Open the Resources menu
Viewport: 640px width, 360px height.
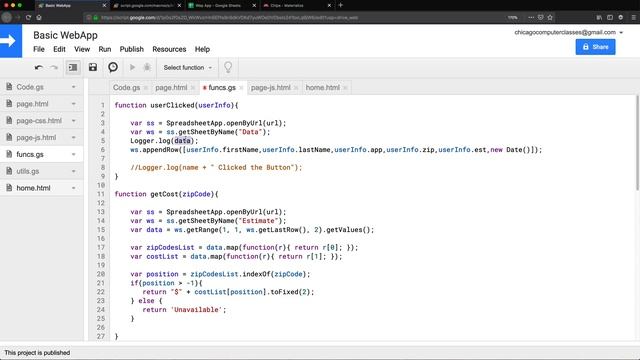(169, 49)
